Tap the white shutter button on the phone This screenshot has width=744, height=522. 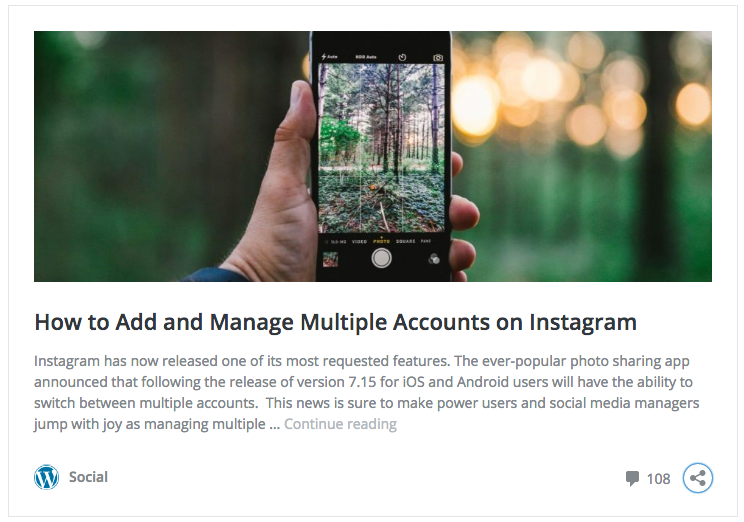(381, 259)
